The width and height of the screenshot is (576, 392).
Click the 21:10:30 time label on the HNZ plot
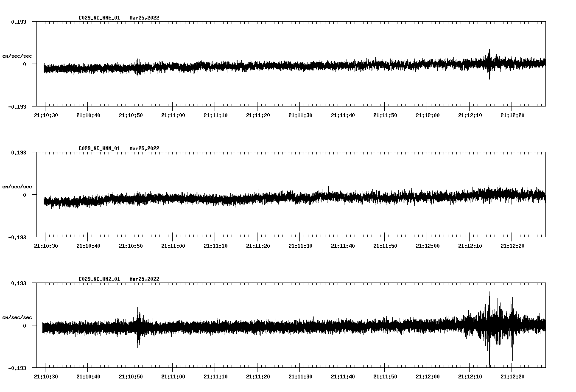coord(46,377)
